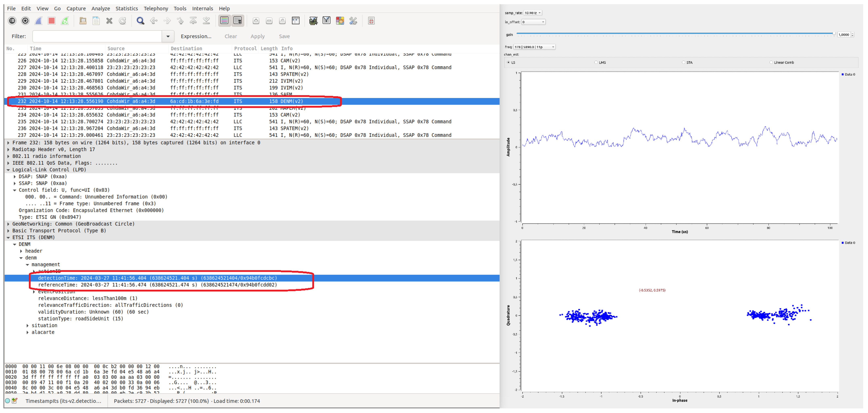The height and width of the screenshot is (413, 868).
Task: Click the Stop capture red square icon
Action: pos(51,21)
